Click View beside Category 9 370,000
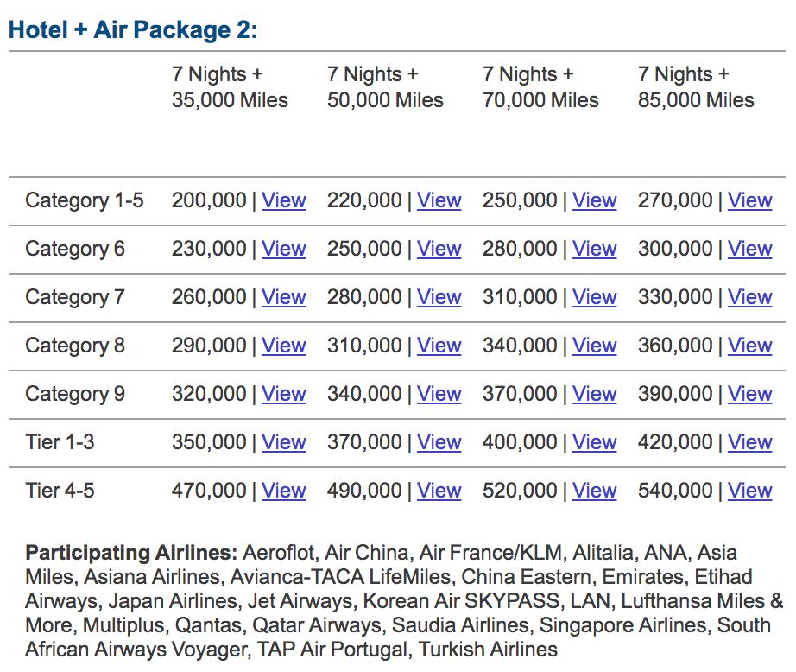Image resolution: width=796 pixels, height=672 pixels. tap(595, 394)
